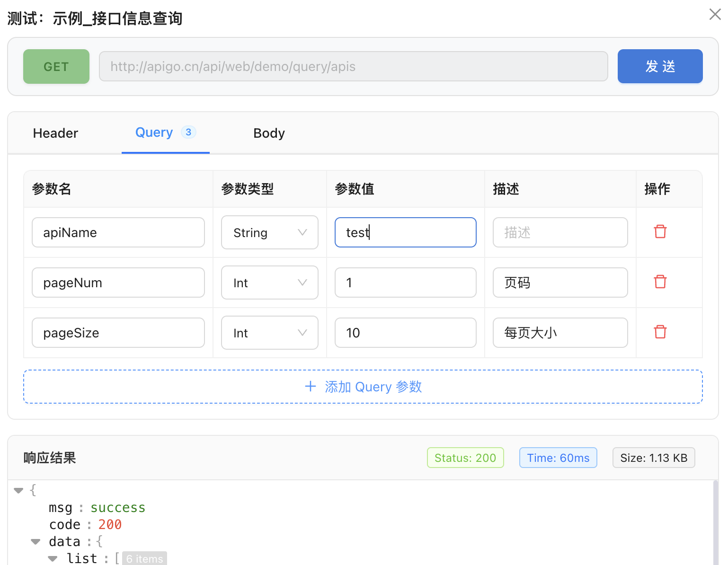The width and height of the screenshot is (728, 565).
Task: Click the request URL field
Action: [x=354, y=66]
